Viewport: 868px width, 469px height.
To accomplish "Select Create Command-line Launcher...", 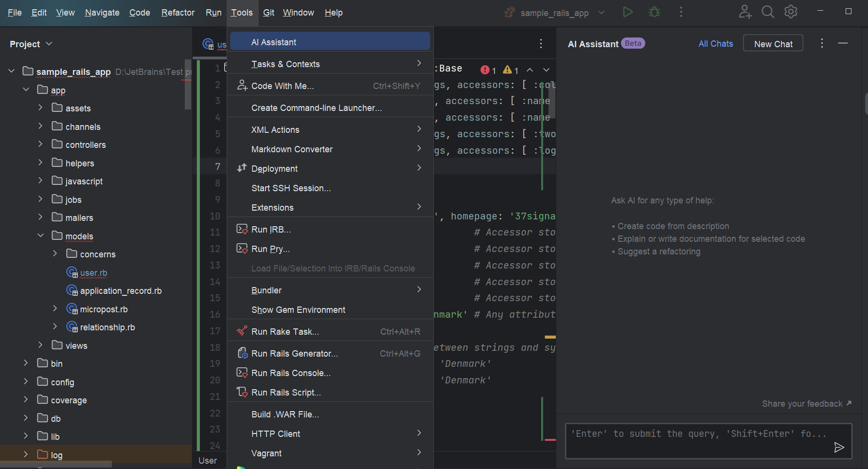I will (x=330, y=108).
